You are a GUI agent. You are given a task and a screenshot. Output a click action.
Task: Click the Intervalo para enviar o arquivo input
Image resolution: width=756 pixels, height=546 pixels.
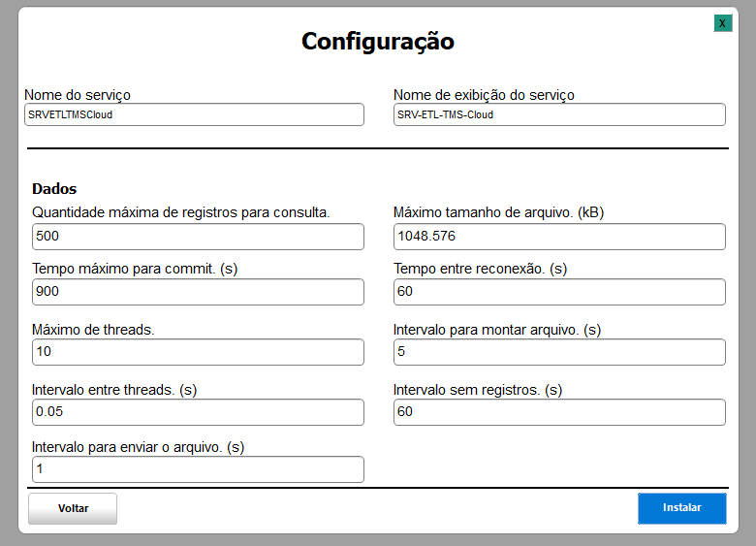[198, 469]
